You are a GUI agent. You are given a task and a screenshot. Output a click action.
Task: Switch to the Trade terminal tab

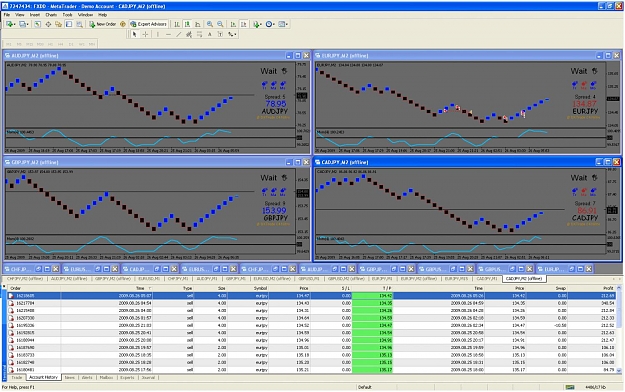coord(17,377)
